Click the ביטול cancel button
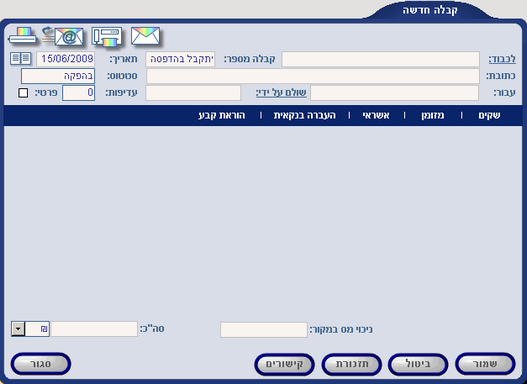This screenshot has height=384, width=527. click(x=418, y=364)
